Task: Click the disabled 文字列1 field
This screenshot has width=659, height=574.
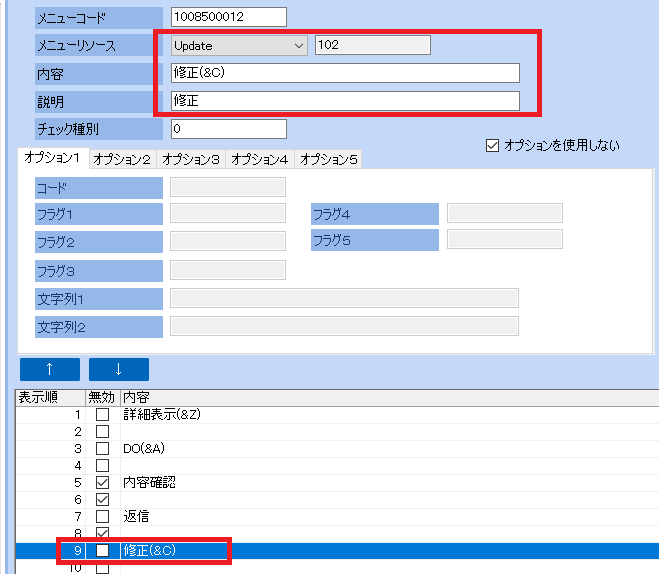Action: [x=345, y=298]
